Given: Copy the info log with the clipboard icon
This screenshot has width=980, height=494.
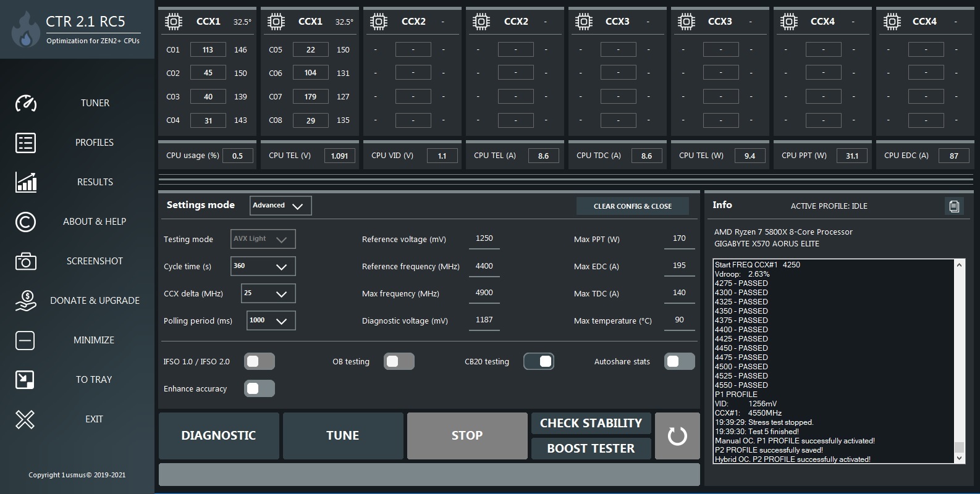Looking at the screenshot, I should pyautogui.click(x=954, y=206).
